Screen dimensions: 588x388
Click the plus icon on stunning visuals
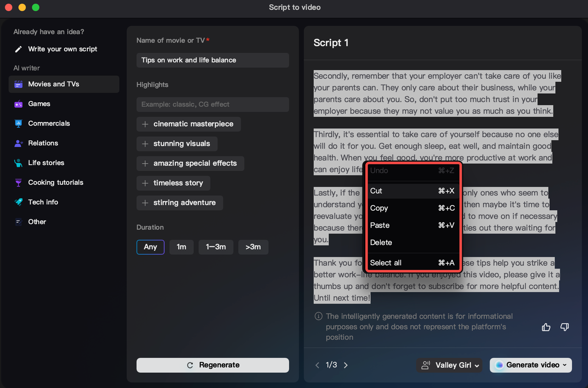(145, 144)
